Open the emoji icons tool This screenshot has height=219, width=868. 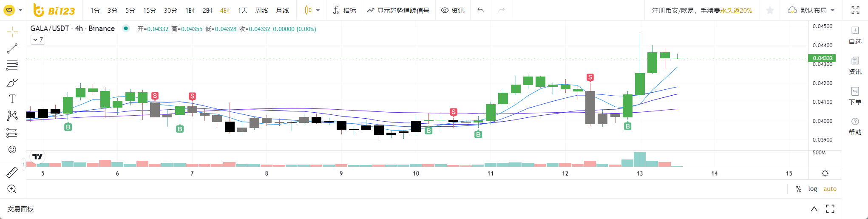coord(12,149)
